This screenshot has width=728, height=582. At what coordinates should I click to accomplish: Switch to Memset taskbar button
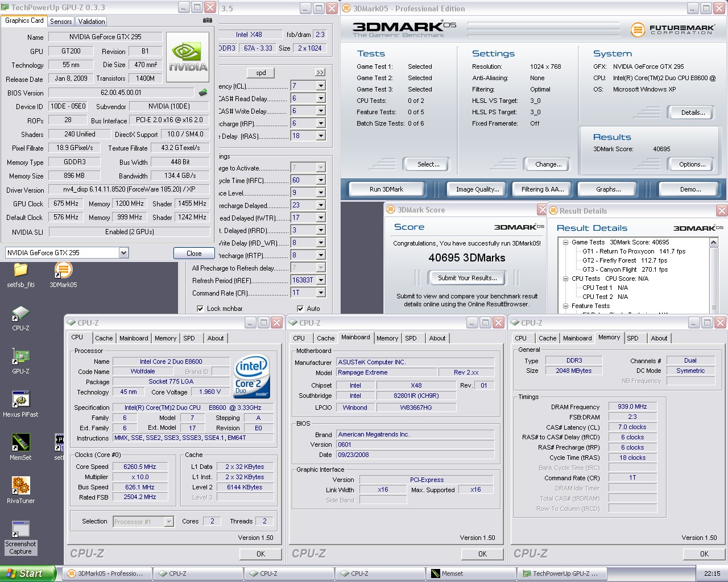pyautogui.click(x=471, y=573)
